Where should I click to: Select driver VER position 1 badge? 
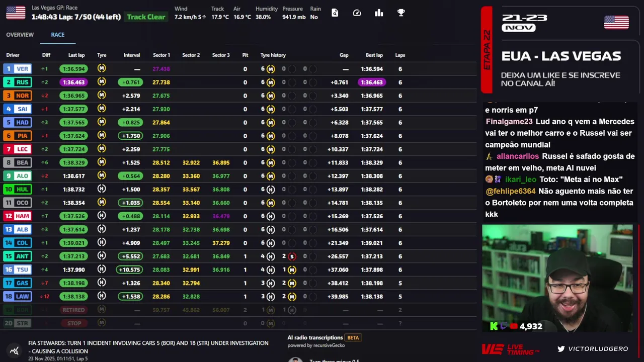tap(17, 69)
